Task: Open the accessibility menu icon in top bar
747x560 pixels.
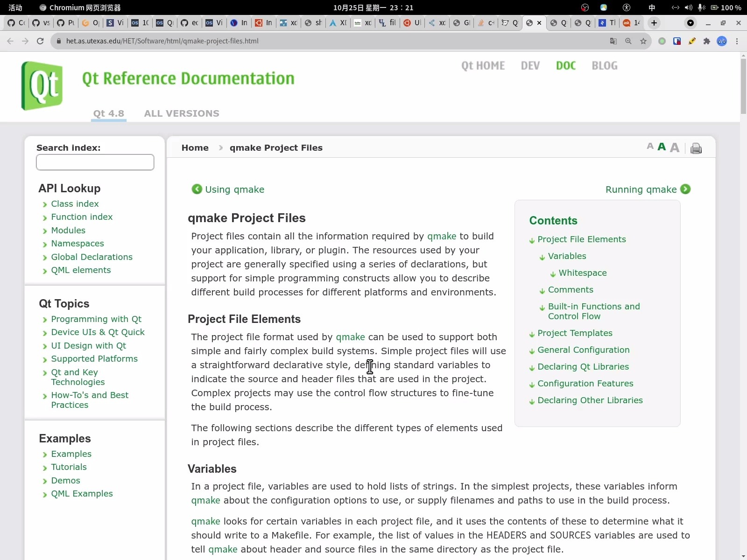Action: coord(627,7)
